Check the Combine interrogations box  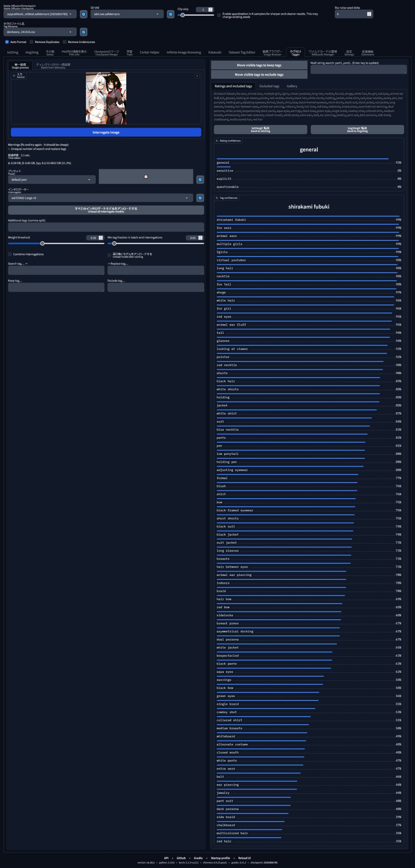(10, 254)
